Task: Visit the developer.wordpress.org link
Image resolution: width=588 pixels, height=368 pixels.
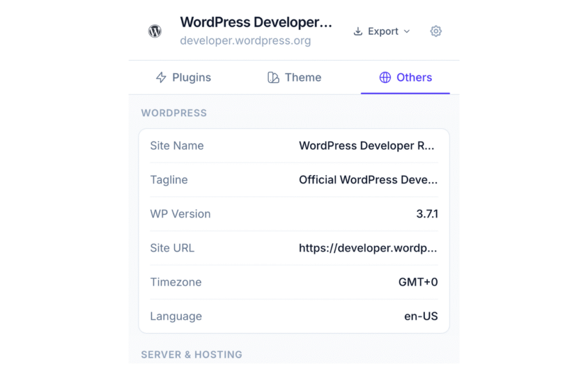Action: coord(245,40)
